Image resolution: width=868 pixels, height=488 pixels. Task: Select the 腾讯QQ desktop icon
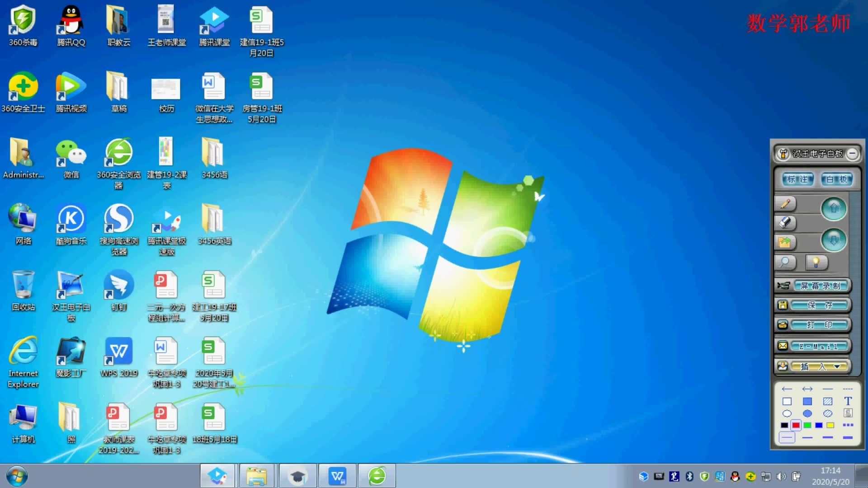[71, 26]
